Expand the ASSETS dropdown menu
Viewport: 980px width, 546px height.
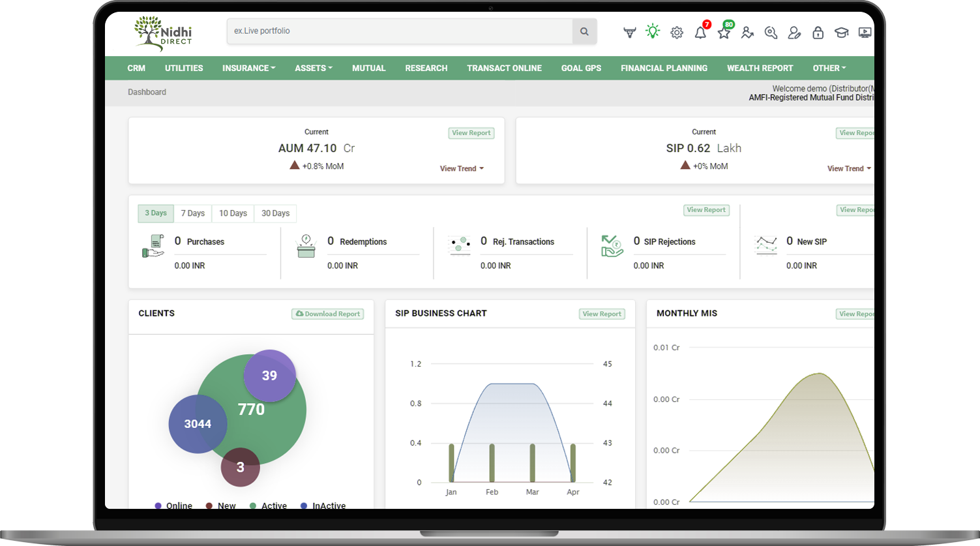(x=314, y=68)
